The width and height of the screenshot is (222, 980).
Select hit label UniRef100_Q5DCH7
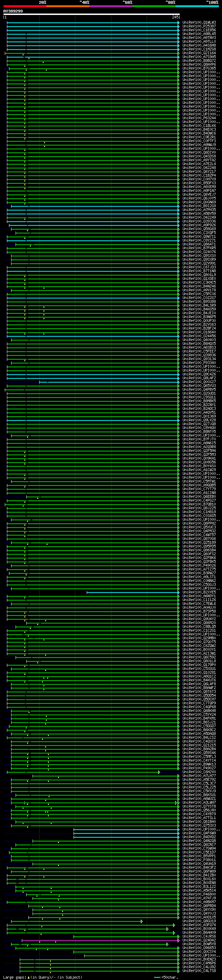click(x=199, y=699)
